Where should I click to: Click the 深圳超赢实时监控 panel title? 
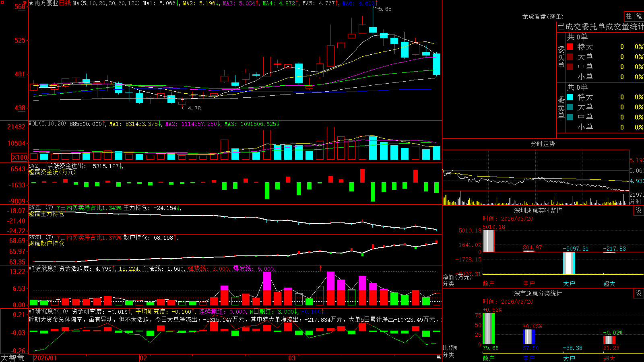tap(538, 210)
